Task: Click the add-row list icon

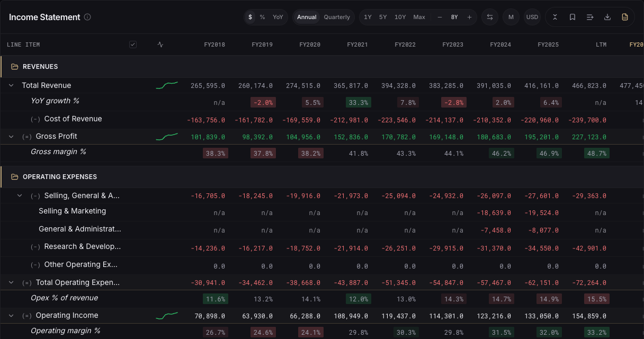Action: [x=590, y=17]
